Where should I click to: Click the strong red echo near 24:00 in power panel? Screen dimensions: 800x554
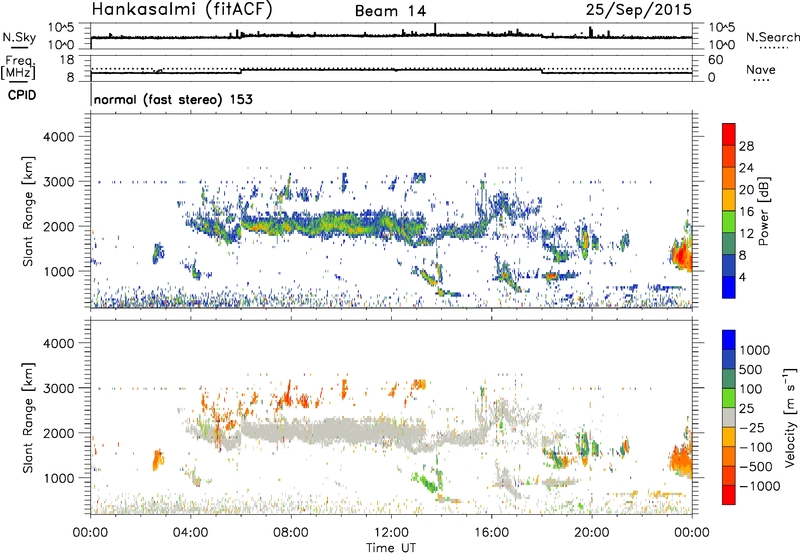tap(682, 254)
